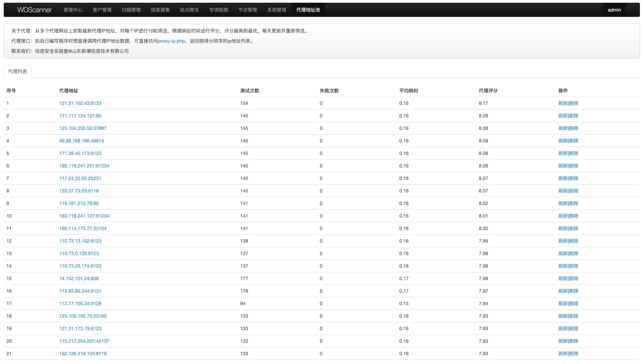Click 删除 for proxy row 2
644x364 pixels.
click(x=573, y=116)
